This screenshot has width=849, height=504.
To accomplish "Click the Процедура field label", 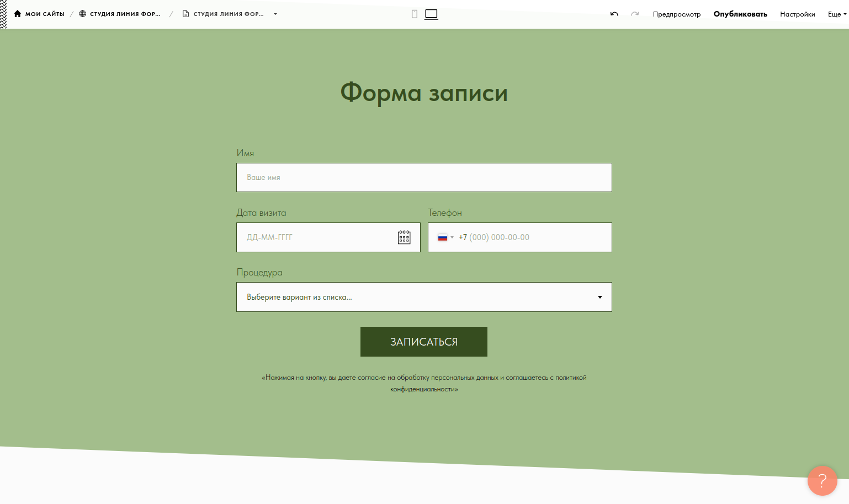I will click(x=259, y=272).
